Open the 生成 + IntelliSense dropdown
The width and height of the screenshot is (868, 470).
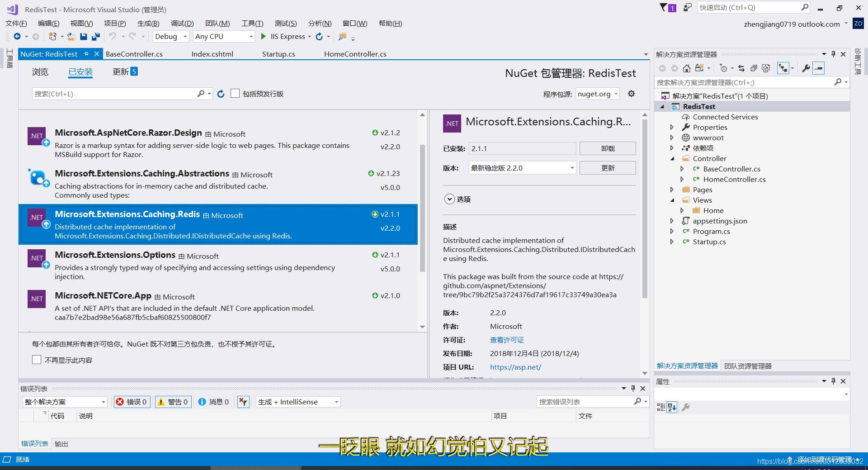point(298,402)
